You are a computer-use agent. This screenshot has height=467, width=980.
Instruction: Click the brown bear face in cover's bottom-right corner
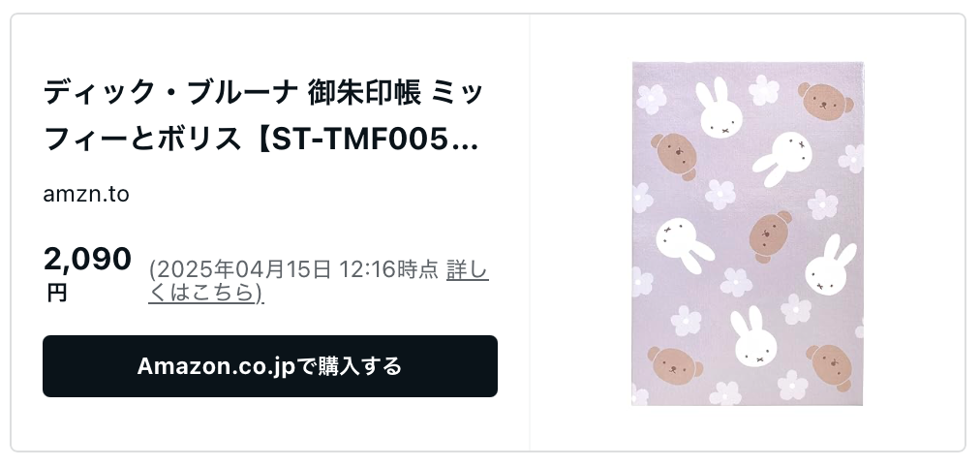830,367
